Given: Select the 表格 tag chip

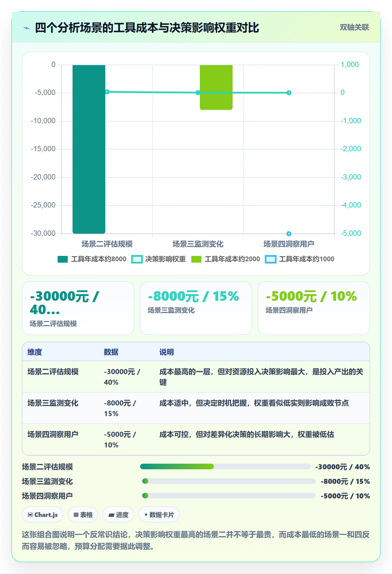Looking at the screenshot, I should click(83, 515).
